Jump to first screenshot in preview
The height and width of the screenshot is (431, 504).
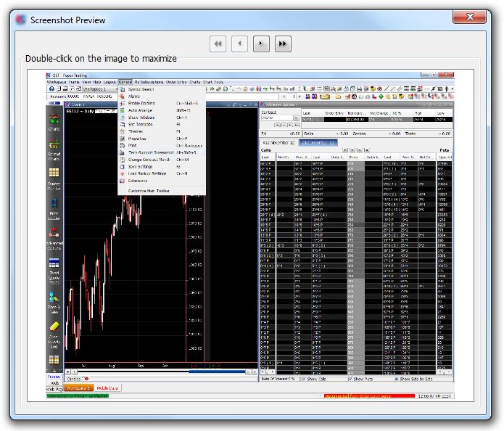218,44
